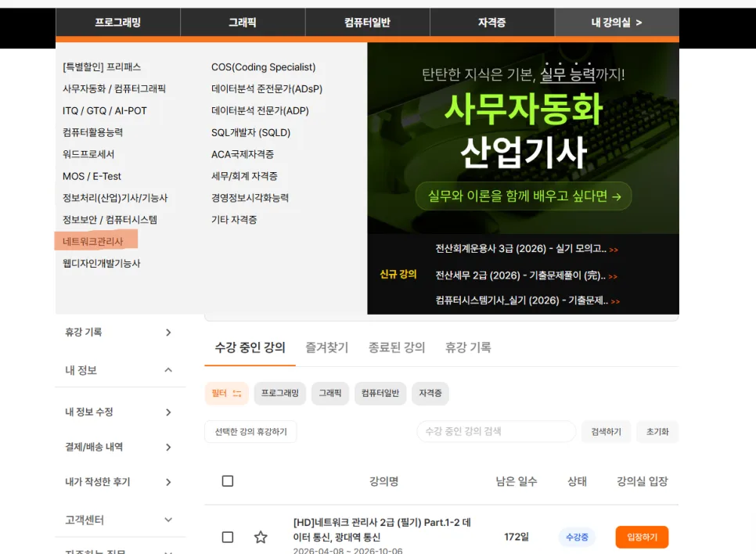Check the select-all checkbox in table header
756x554 pixels.
[x=228, y=481]
